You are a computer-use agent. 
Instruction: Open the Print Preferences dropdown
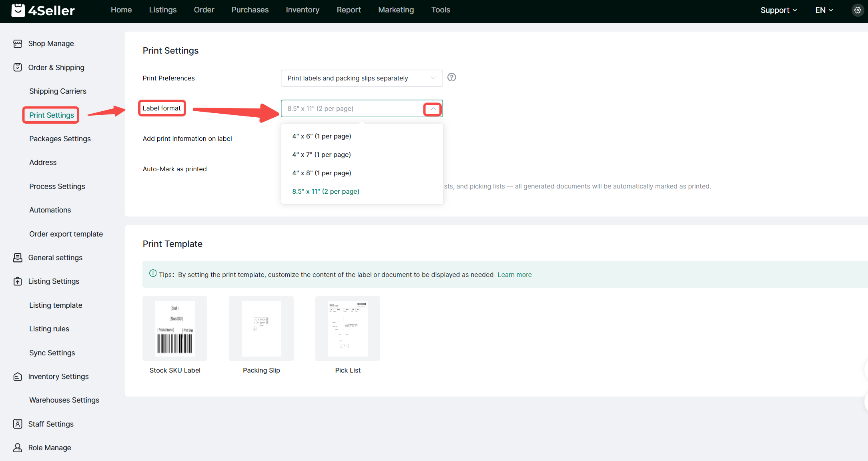[361, 78]
